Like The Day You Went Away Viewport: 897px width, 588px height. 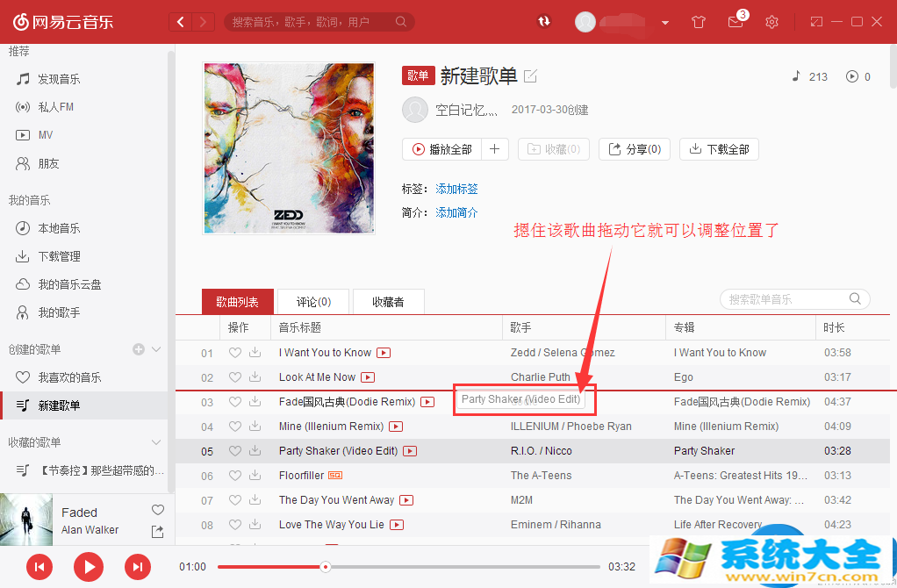[x=235, y=500]
